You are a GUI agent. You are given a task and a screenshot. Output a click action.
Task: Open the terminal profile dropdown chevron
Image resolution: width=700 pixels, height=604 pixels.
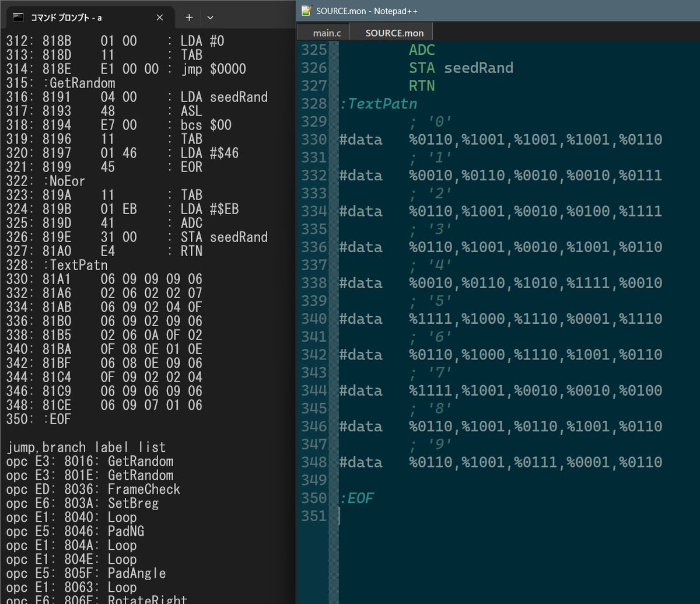(x=210, y=18)
